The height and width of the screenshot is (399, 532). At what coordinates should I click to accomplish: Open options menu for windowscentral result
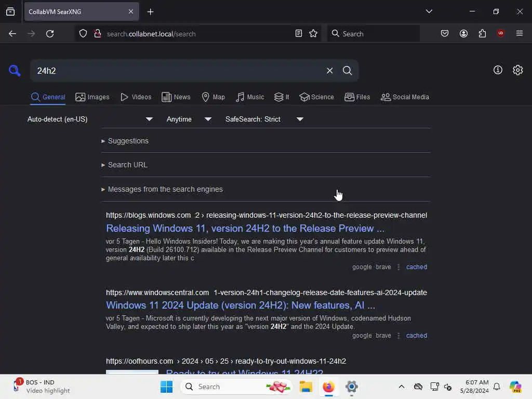coord(398,336)
